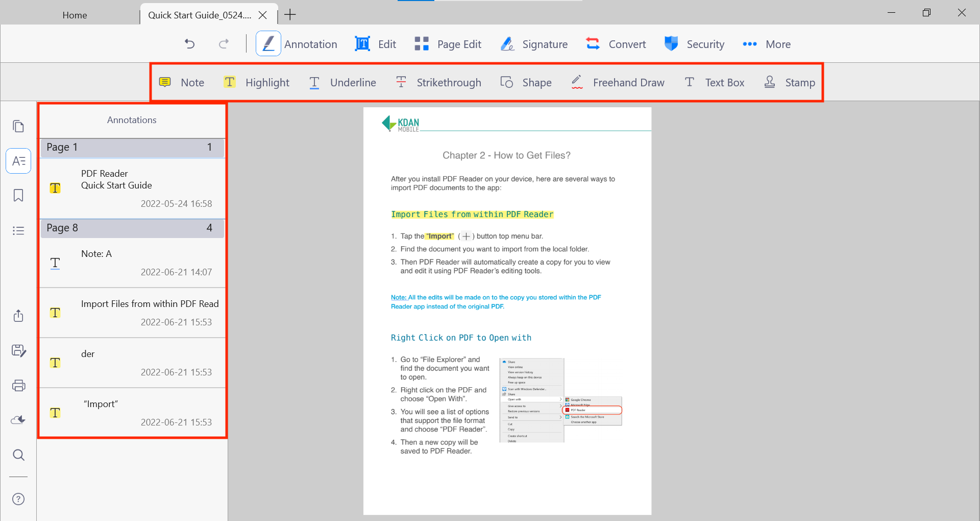Screen dimensions: 980x521
Task: Open the More options menu
Action: (767, 44)
